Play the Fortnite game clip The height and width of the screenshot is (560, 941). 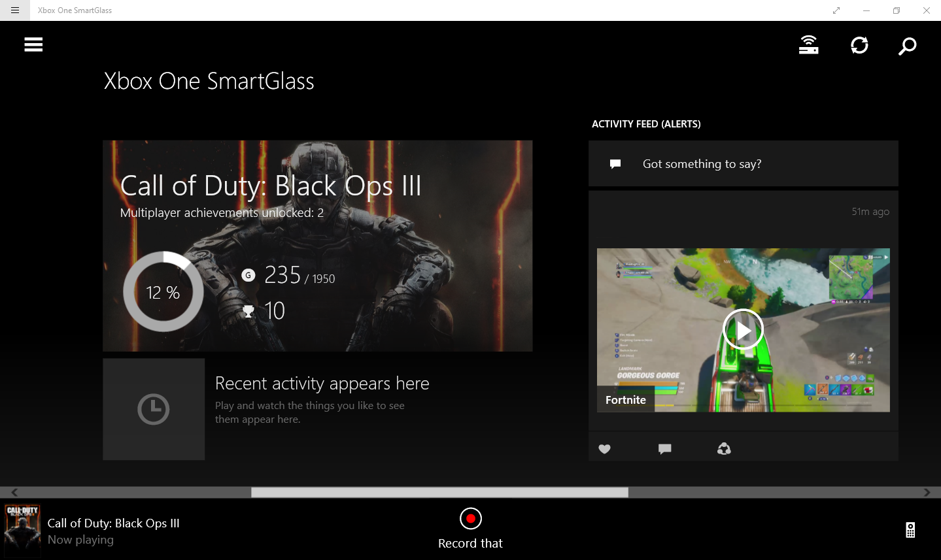[x=743, y=329]
